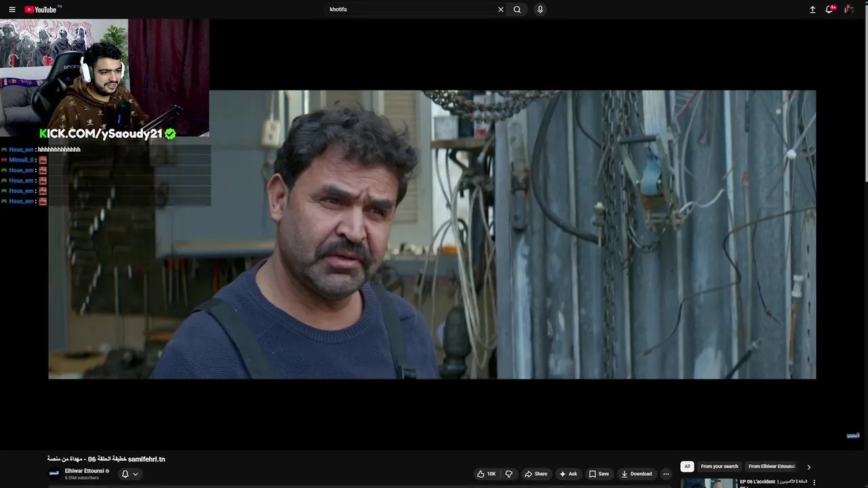Click chat username Mirou0_0
Viewport: 868px width, 488px height.
tap(21, 160)
